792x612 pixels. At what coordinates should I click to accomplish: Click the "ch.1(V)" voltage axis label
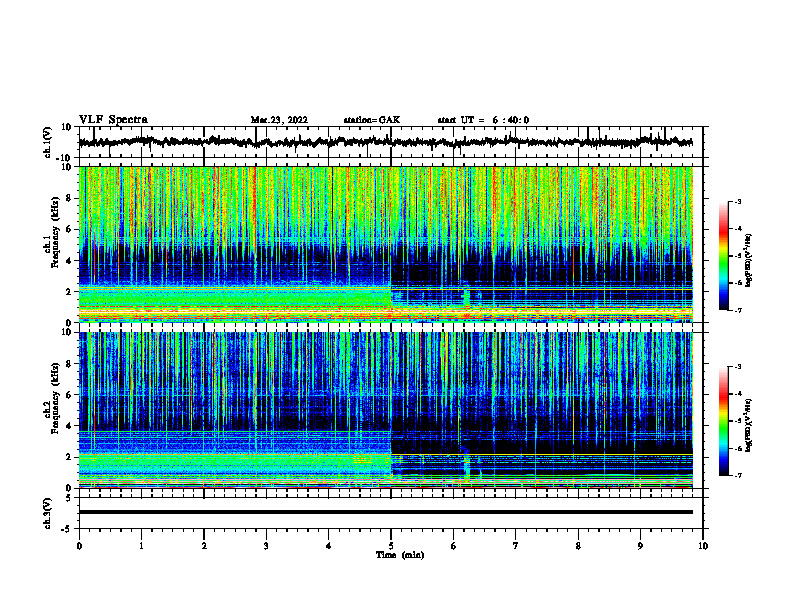48,142
